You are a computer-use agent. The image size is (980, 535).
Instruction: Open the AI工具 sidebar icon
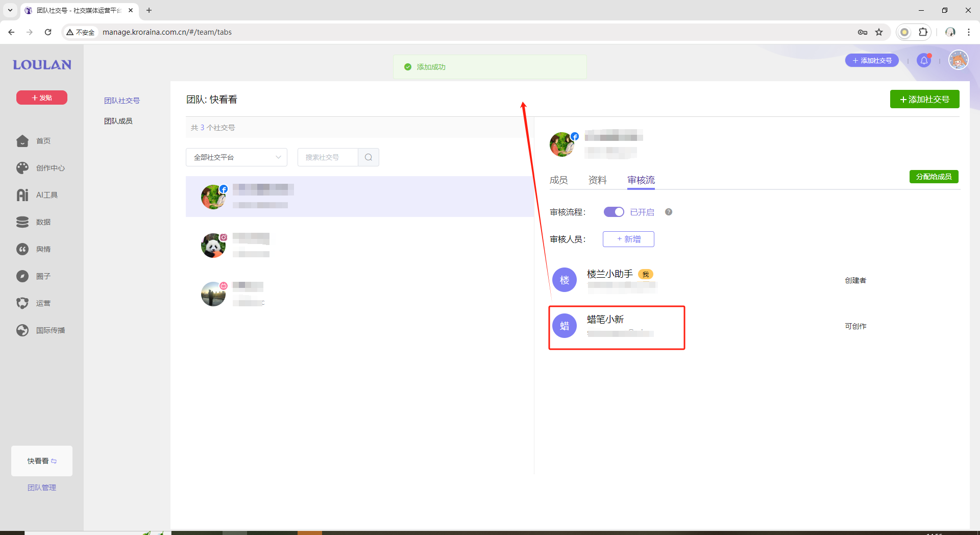click(x=22, y=195)
